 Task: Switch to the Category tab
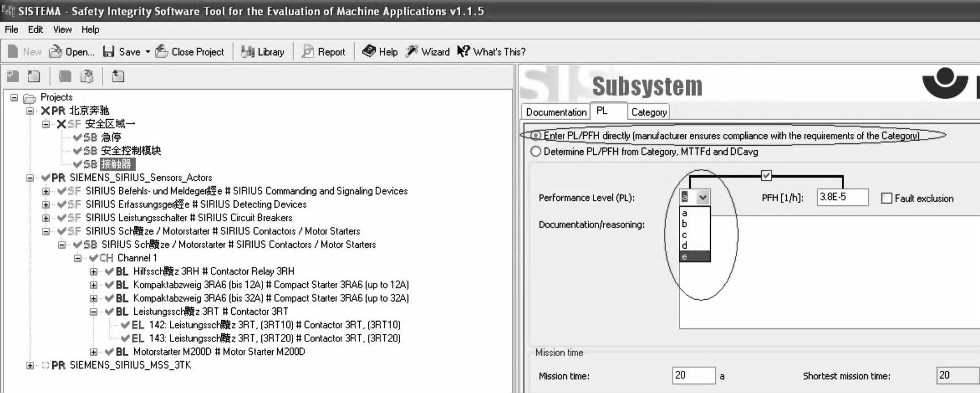click(649, 112)
